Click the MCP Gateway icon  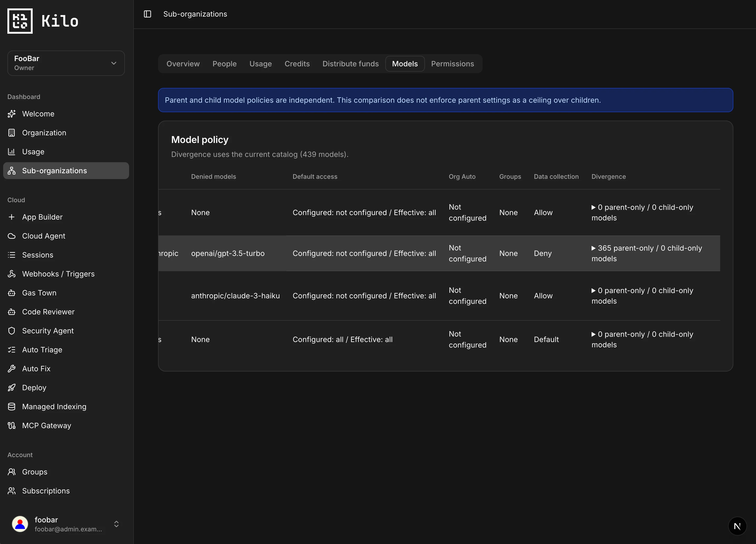(12, 426)
